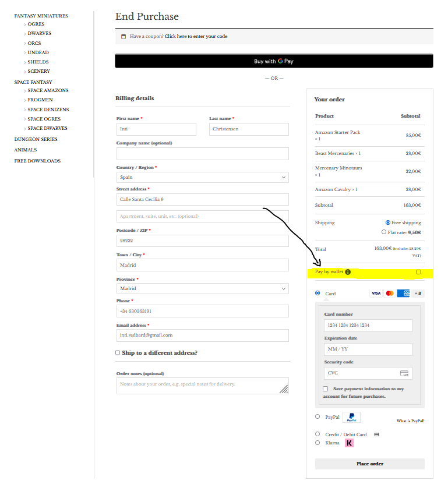The image size is (448, 484).
Task: Click the Pay by wallet info icon
Action: click(x=348, y=272)
